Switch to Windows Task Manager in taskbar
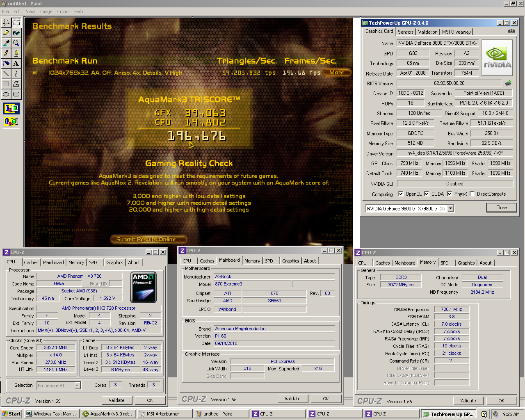Image resolution: width=525 pixels, height=420 pixels. coord(52,414)
